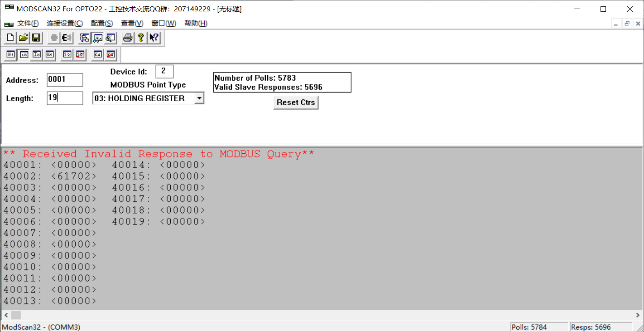Image resolution: width=644 pixels, height=332 pixels.
Task: Open the data definition toolbar icon
Action: [x=84, y=38]
